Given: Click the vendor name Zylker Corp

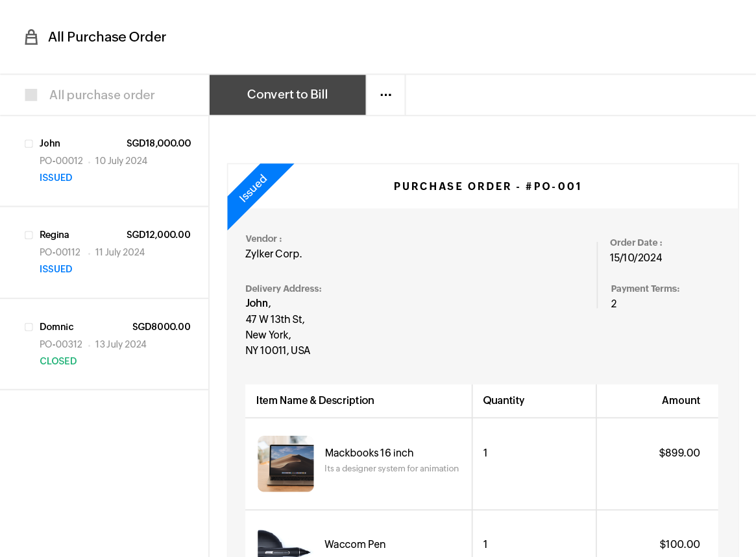Looking at the screenshot, I should 273,254.
